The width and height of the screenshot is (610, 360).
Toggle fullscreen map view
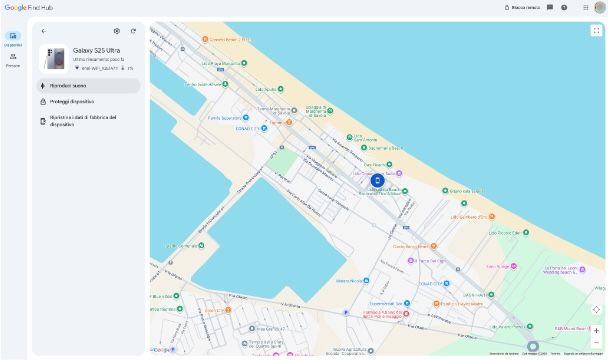click(x=596, y=30)
